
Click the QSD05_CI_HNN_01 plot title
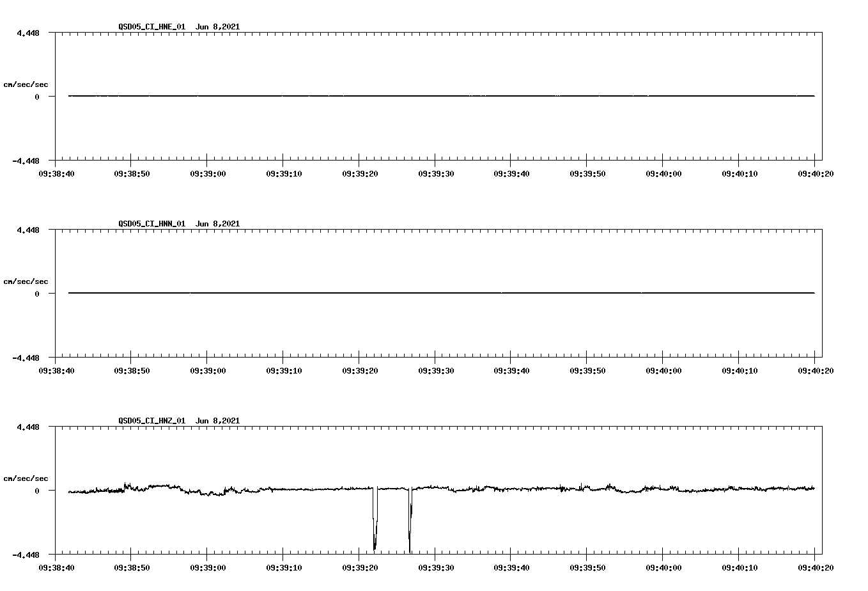179,224
